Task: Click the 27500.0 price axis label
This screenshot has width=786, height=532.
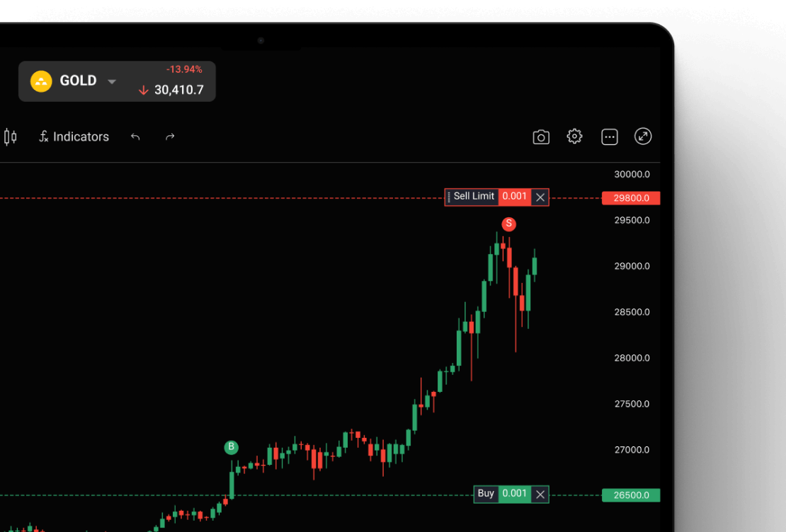Action: pos(632,404)
